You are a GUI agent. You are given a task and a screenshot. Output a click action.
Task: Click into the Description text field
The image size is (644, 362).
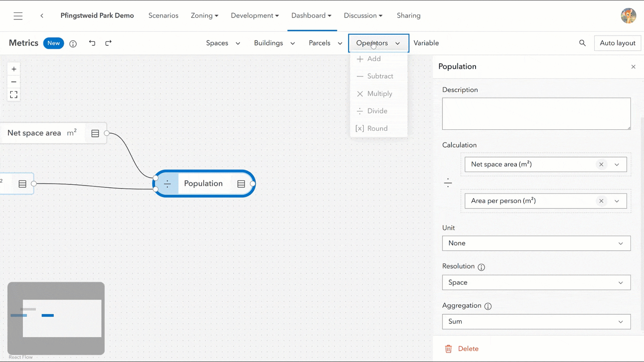pyautogui.click(x=536, y=114)
